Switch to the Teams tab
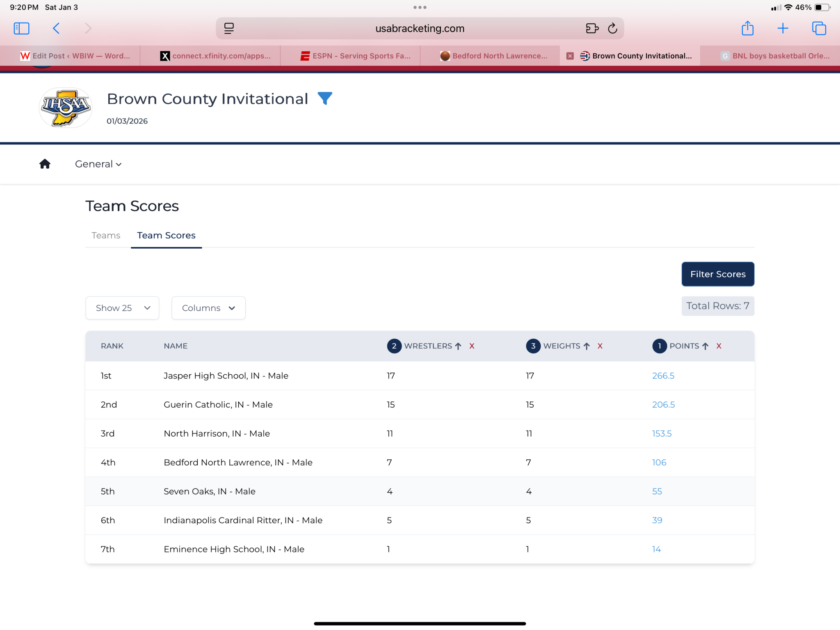The height and width of the screenshot is (630, 840). pos(106,235)
